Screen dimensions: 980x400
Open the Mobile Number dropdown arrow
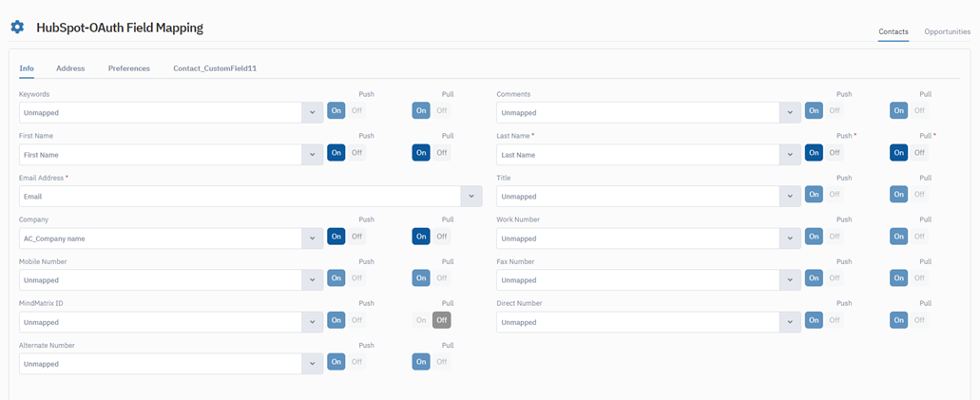tap(313, 280)
